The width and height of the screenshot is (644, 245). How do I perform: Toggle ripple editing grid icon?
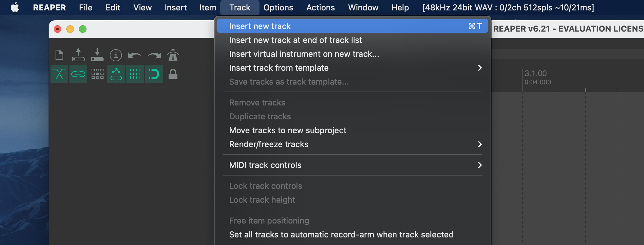(97, 74)
